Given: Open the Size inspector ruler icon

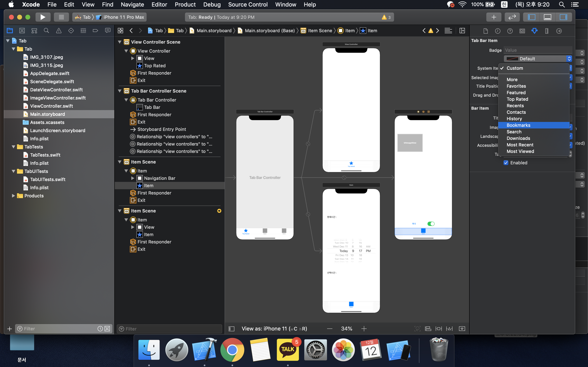Looking at the screenshot, I should pos(547,31).
